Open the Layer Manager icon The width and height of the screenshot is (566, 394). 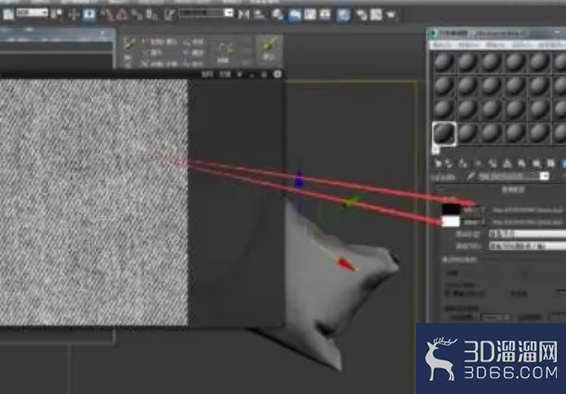tap(277, 14)
